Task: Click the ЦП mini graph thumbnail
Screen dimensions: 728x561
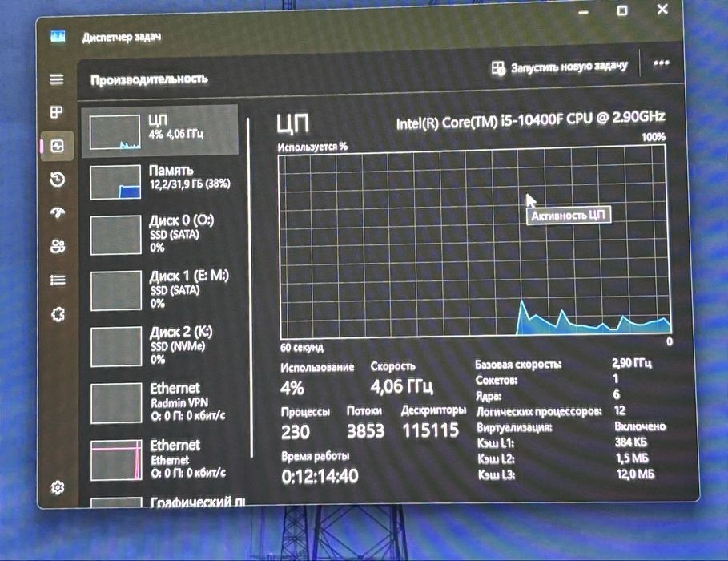Action: pos(115,132)
